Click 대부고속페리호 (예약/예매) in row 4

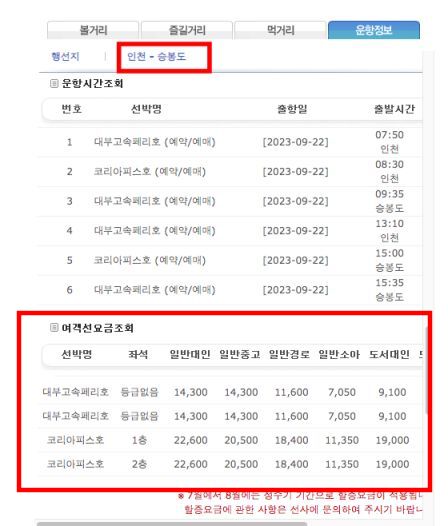[x=154, y=230]
